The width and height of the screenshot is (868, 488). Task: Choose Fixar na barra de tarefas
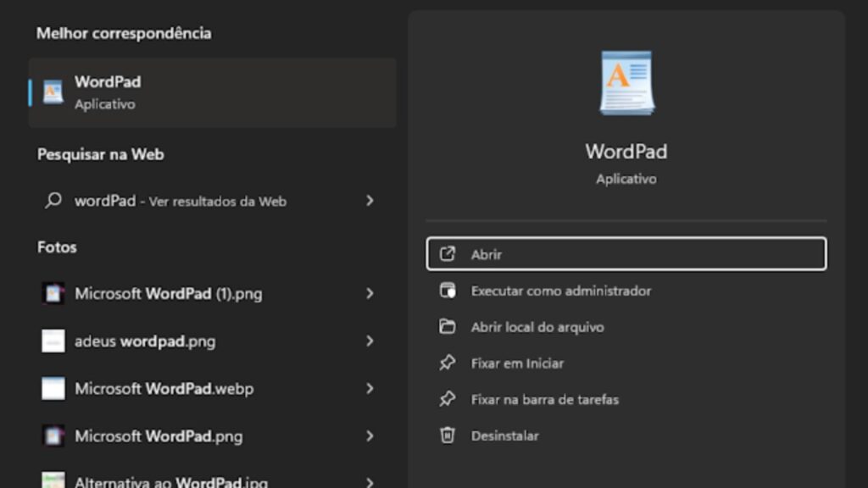626,400
